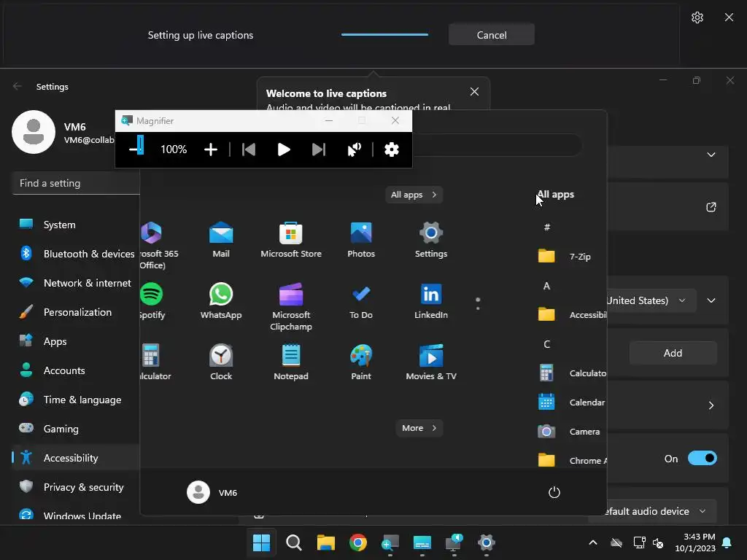Click the Magnifier zoom level slider handle

[141, 145]
